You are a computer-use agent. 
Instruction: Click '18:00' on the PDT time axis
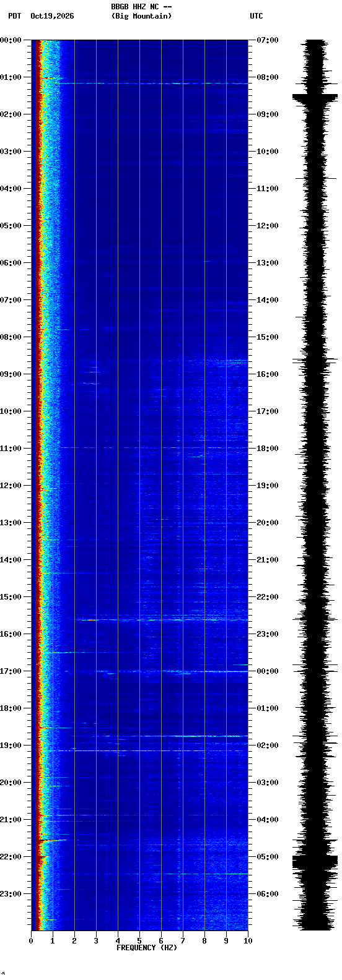coord(11,708)
